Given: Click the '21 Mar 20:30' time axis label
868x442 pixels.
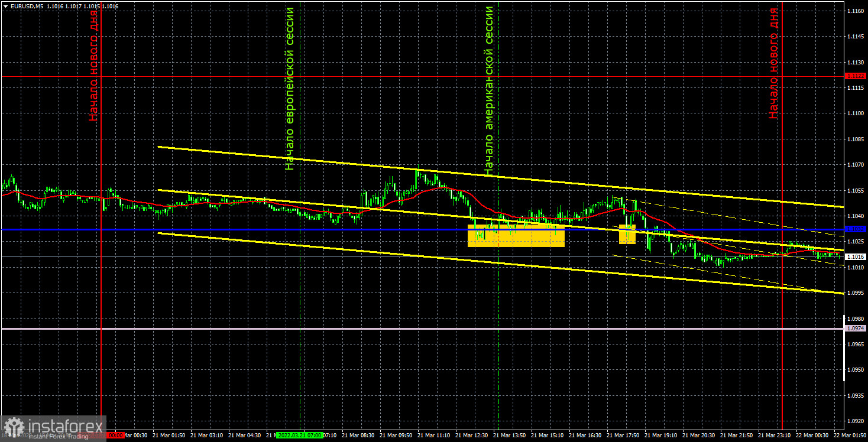Looking at the screenshot, I should pos(698,435).
